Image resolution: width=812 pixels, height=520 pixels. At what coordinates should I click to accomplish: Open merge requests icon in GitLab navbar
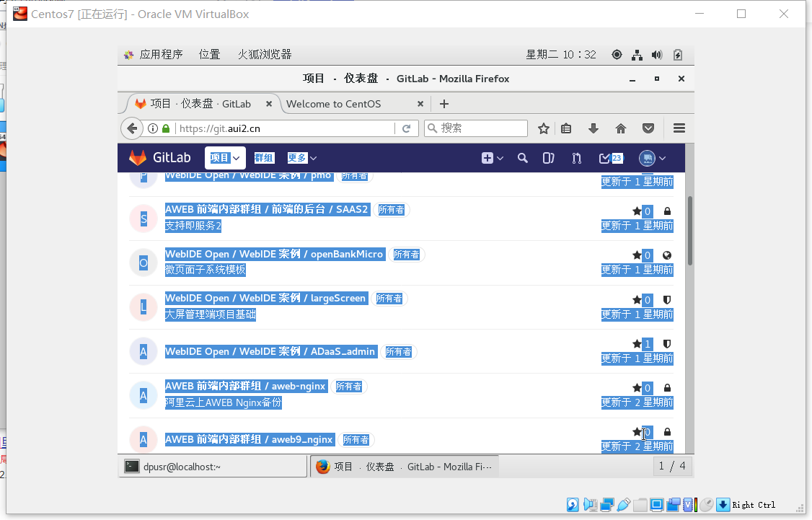(x=577, y=158)
